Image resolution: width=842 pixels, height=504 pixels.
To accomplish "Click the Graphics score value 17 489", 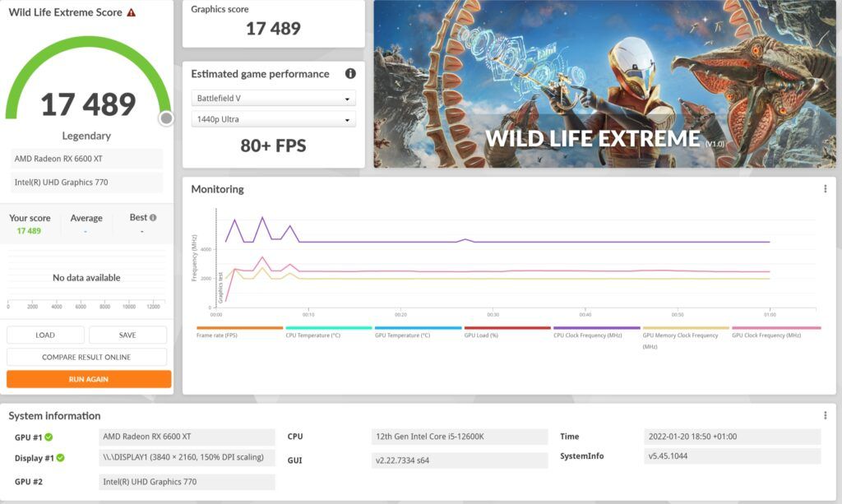I will [273, 29].
